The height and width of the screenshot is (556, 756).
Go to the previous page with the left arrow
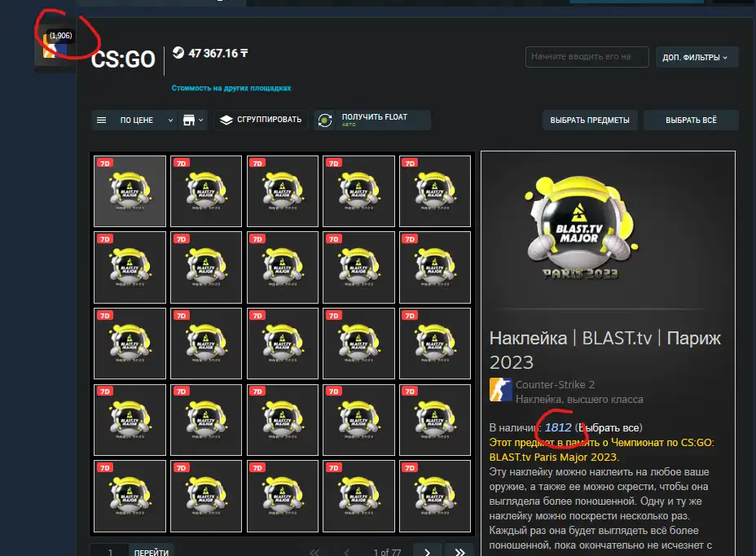(x=347, y=552)
